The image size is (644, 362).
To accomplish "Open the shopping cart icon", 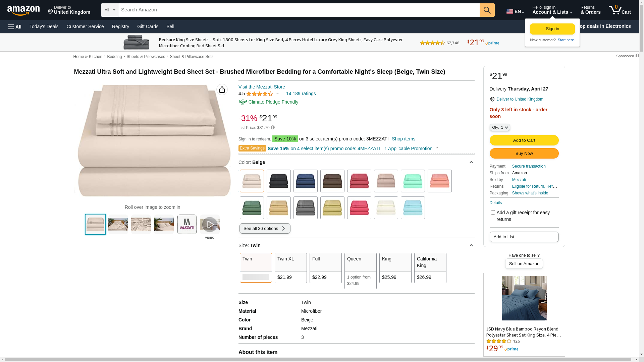I will point(620,10).
